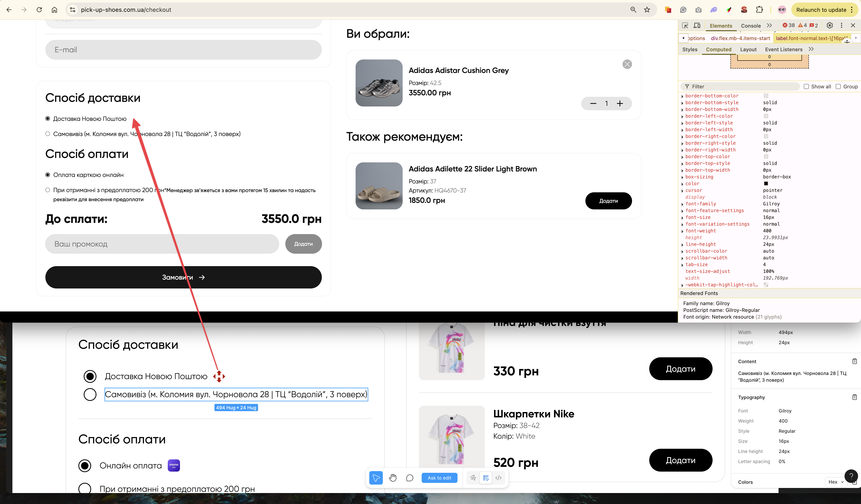Toggle the device toolbar icon

tap(697, 26)
